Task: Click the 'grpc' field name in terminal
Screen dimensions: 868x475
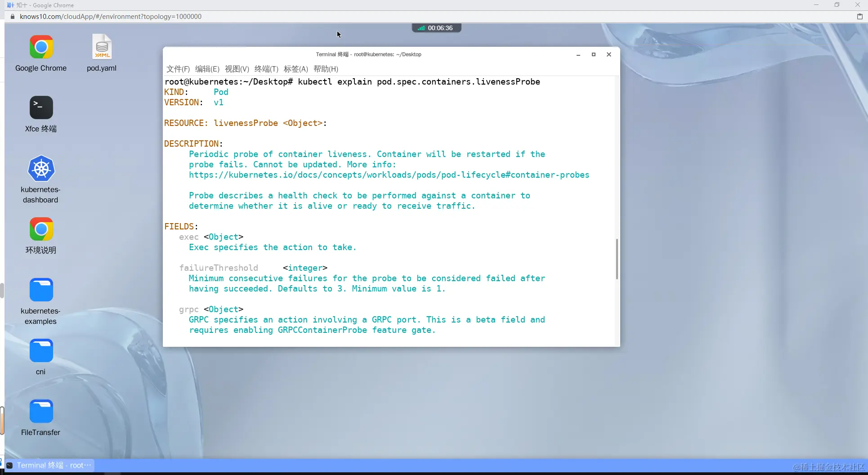Action: coord(189,309)
